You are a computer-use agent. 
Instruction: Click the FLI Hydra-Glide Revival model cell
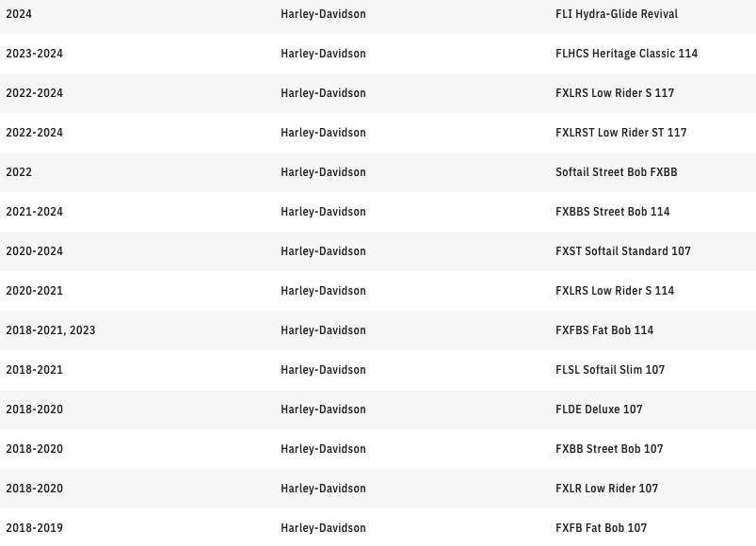(616, 14)
